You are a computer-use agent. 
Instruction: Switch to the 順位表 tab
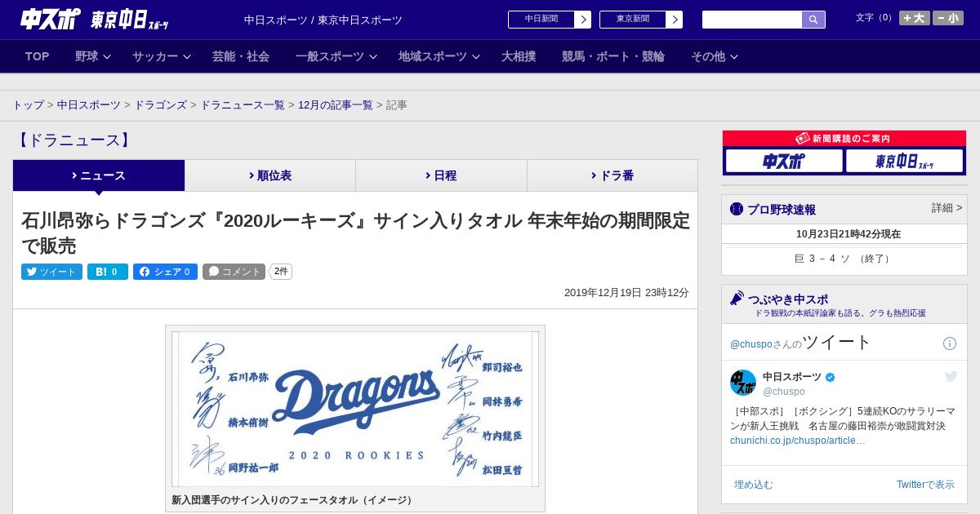click(270, 175)
